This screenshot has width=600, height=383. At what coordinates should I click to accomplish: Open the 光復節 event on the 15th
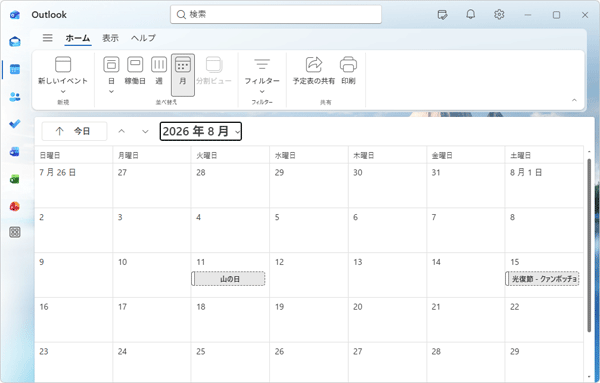(x=542, y=279)
